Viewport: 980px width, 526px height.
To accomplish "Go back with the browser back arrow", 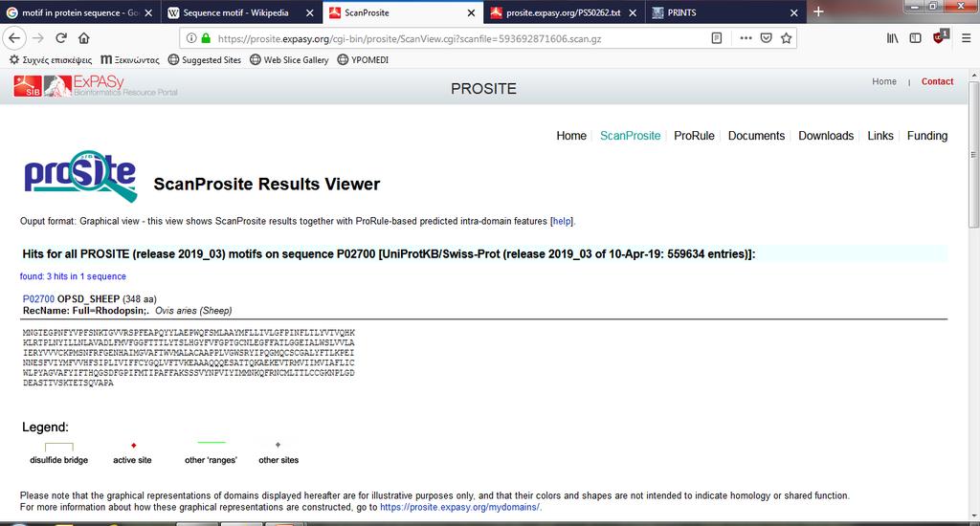I will (x=13, y=38).
